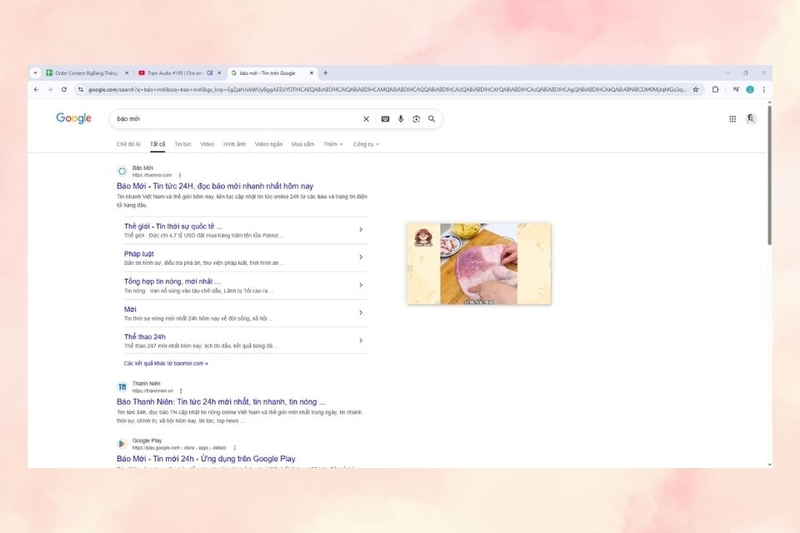Open Thể thao 24h link
The width and height of the screenshot is (800, 533).
point(144,337)
